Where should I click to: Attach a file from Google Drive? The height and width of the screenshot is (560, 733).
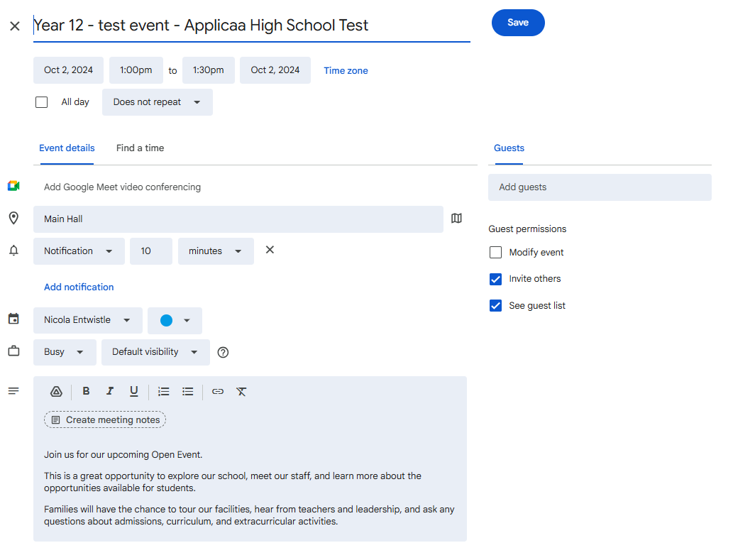click(56, 391)
